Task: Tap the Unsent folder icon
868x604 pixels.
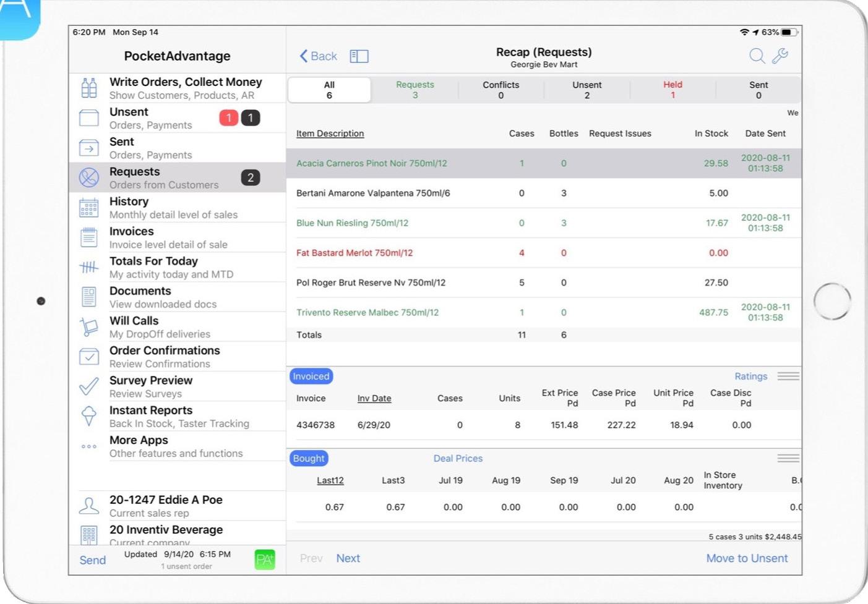Action: pos(89,117)
